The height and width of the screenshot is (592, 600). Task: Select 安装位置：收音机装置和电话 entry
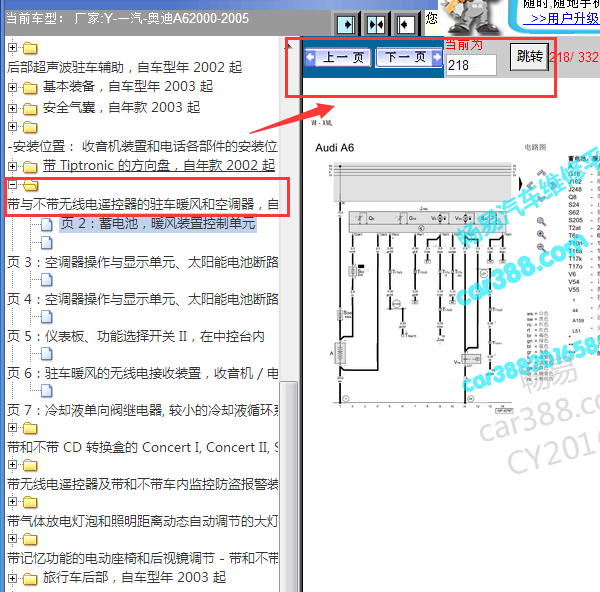pyautogui.click(x=143, y=147)
